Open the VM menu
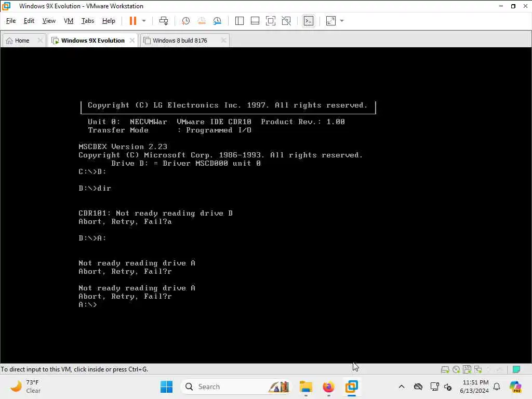This screenshot has height=399, width=532. pos(69,21)
